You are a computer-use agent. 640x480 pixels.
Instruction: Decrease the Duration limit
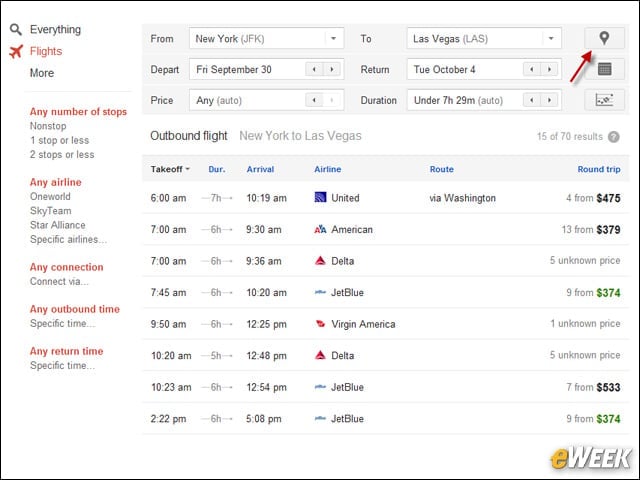[532, 100]
